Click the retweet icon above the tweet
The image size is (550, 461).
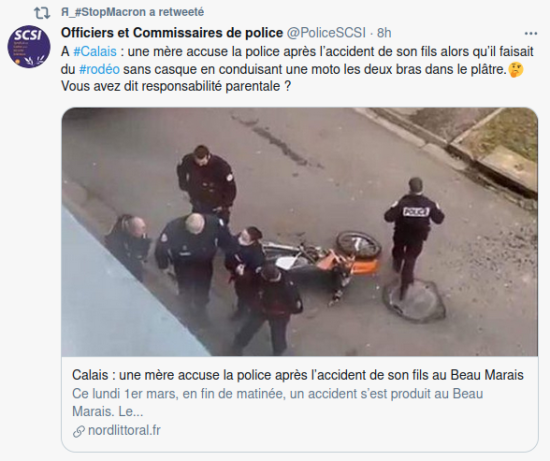click(x=42, y=13)
